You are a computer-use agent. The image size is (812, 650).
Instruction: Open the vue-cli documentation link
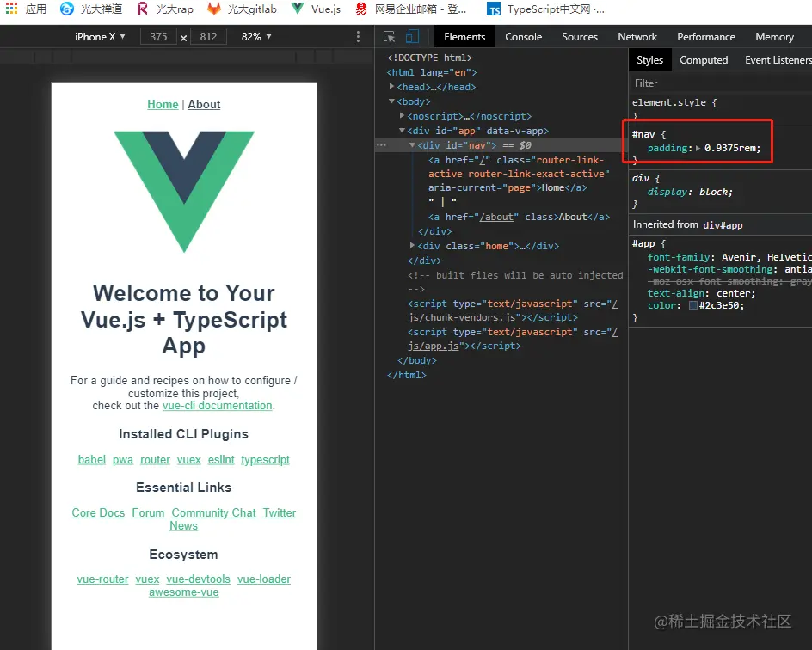pos(217,405)
